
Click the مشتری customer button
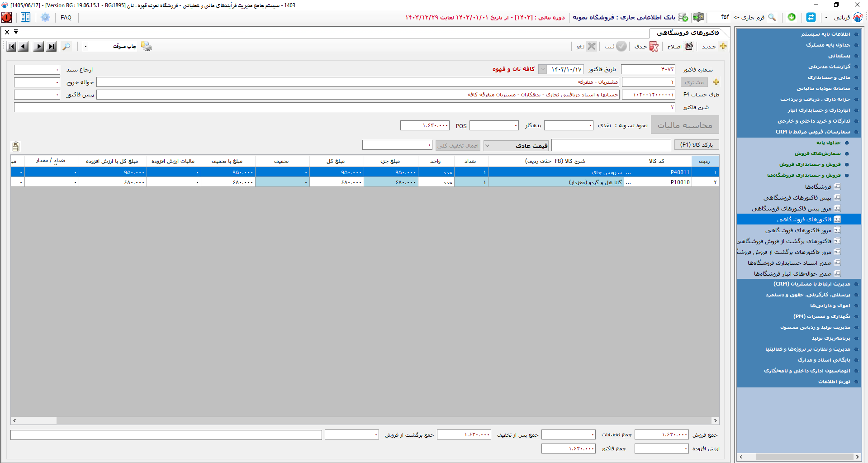click(x=694, y=82)
